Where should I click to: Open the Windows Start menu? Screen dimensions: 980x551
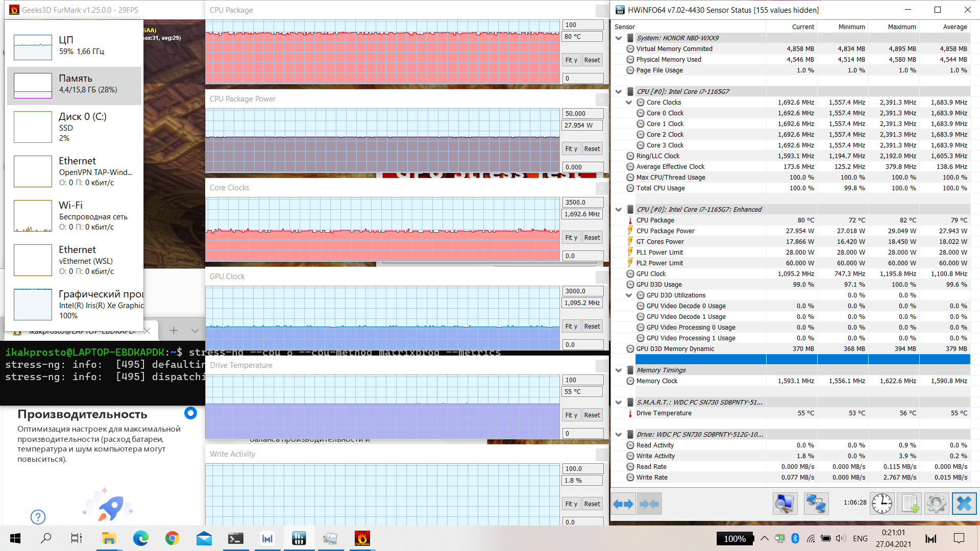(x=15, y=538)
